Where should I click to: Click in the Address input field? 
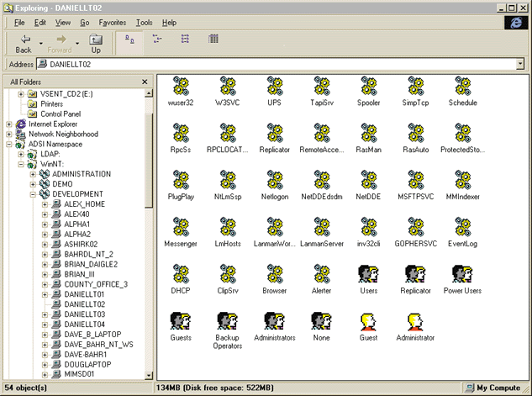point(277,64)
